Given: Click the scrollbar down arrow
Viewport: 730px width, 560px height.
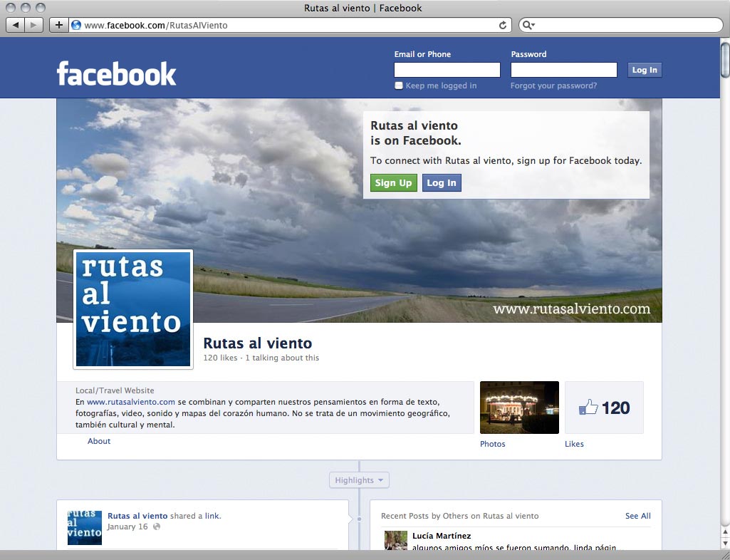Looking at the screenshot, I should 725,544.
